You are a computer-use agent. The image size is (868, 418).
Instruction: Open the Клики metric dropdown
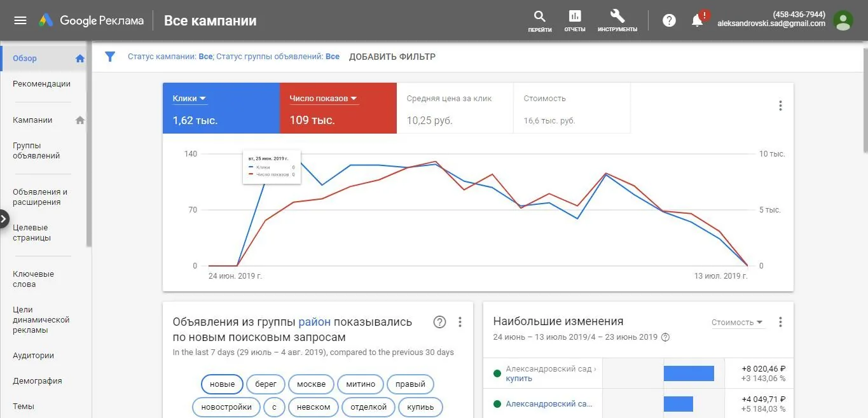(x=189, y=99)
